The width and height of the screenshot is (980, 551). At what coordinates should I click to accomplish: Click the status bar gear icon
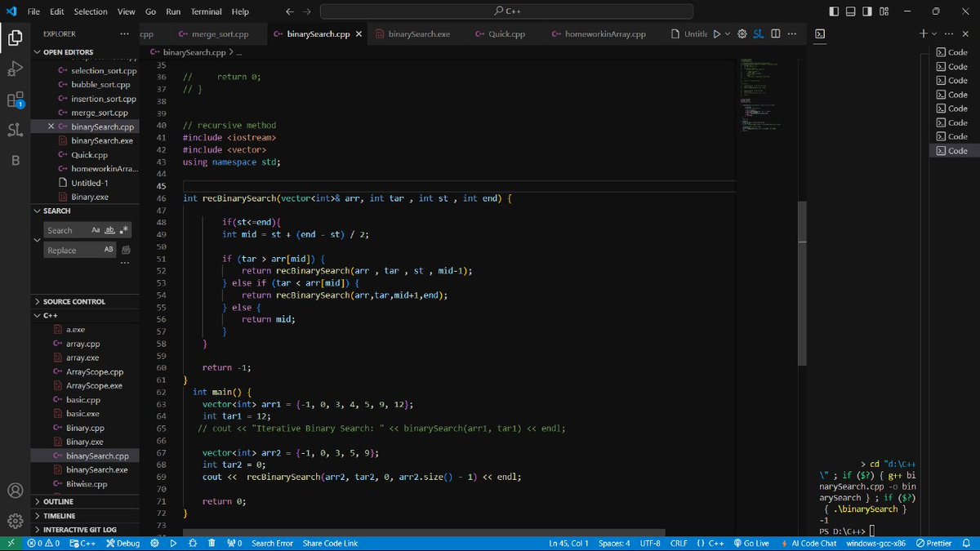coord(155,543)
